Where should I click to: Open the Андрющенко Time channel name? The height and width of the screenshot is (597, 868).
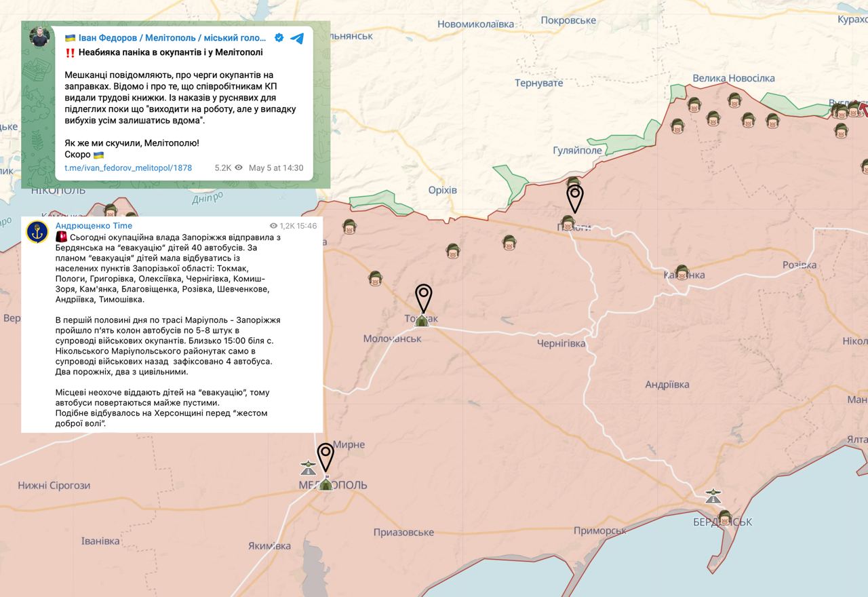[x=94, y=225]
